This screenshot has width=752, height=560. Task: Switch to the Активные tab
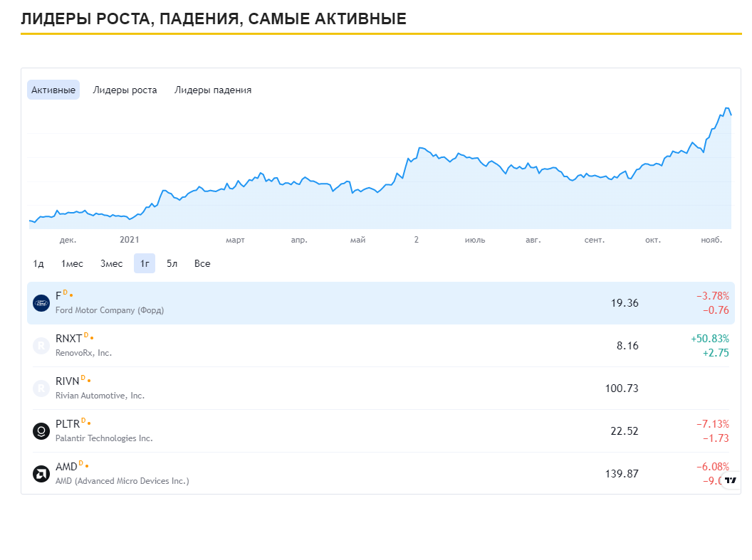(x=53, y=90)
